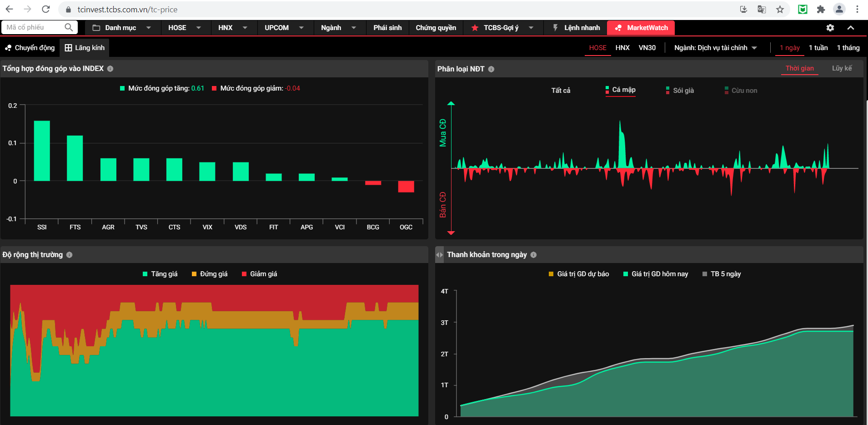
Task: Click the search magnifier icon in stock code box
Action: [69, 27]
